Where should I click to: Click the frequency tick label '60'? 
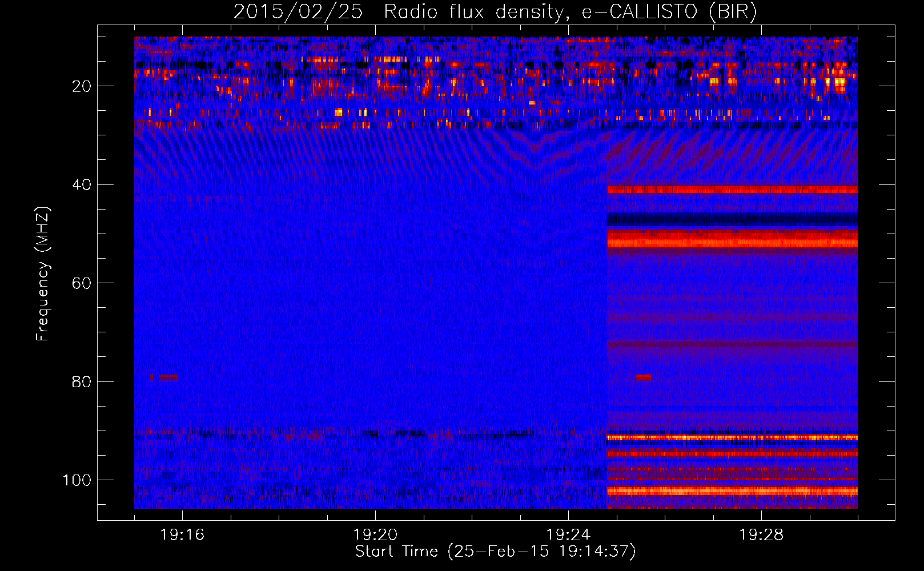pos(82,283)
